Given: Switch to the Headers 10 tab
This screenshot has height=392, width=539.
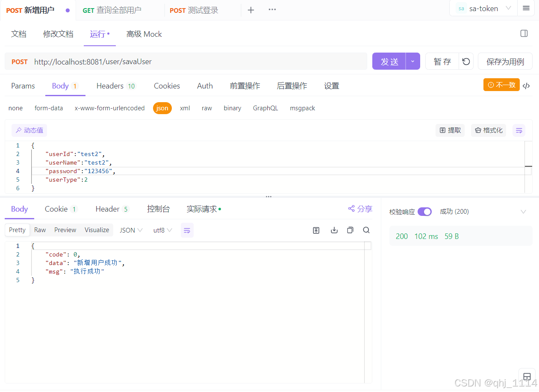Looking at the screenshot, I should [x=116, y=85].
